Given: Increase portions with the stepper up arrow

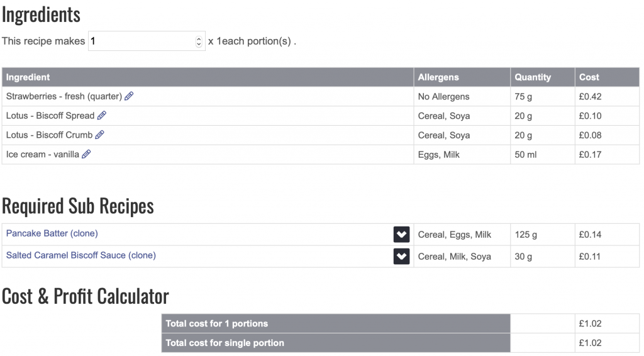Looking at the screenshot, I should click(x=199, y=38).
